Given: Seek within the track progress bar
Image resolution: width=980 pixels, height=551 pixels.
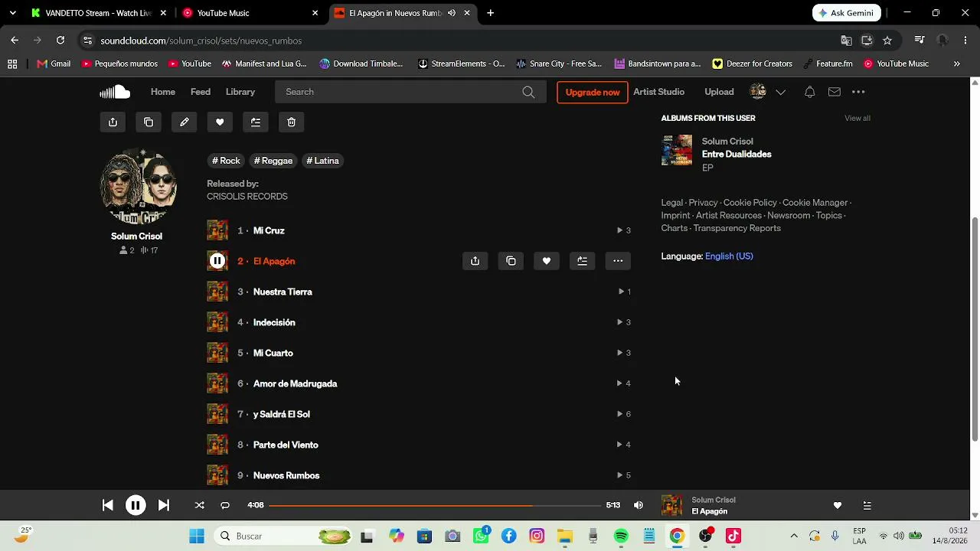Looking at the screenshot, I should pos(435,505).
